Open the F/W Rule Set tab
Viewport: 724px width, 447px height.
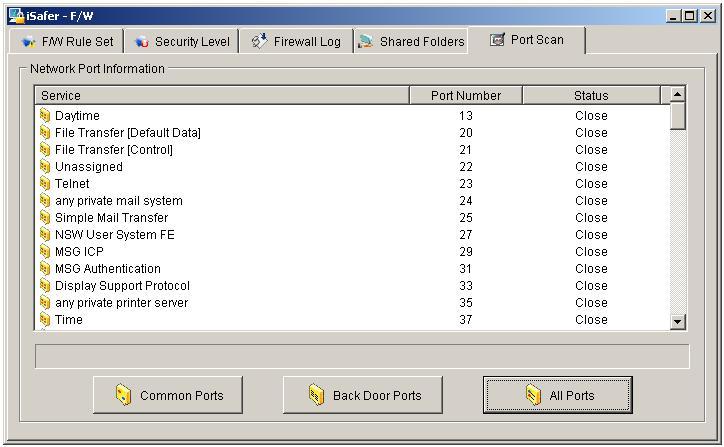pyautogui.click(x=66, y=41)
